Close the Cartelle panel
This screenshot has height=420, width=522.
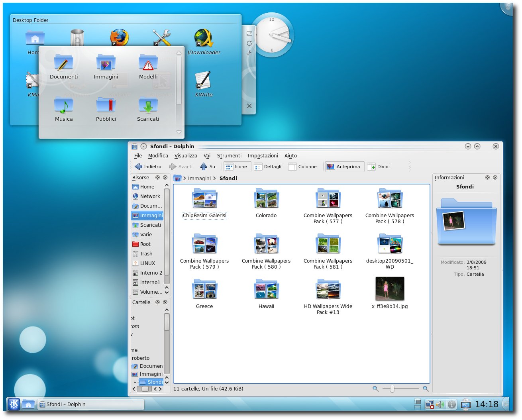click(165, 302)
